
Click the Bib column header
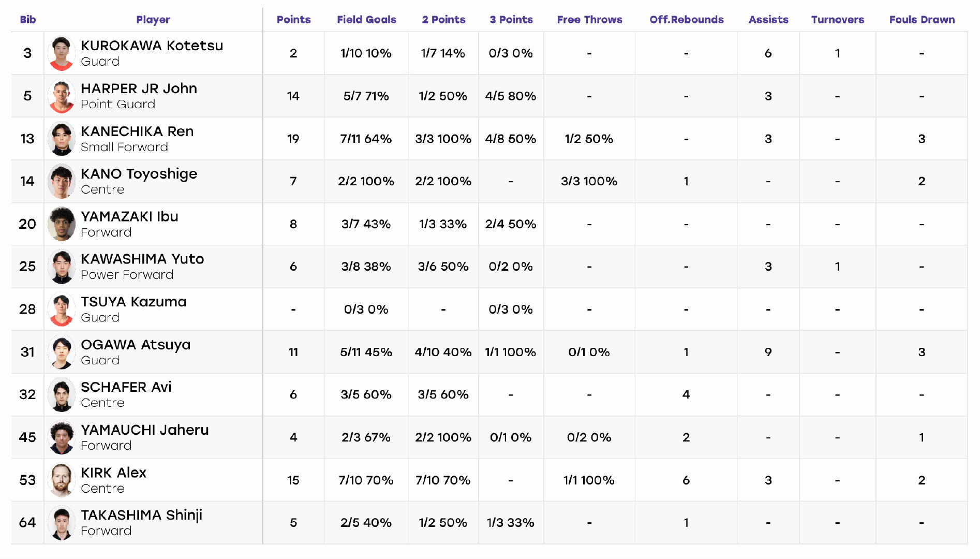[28, 20]
